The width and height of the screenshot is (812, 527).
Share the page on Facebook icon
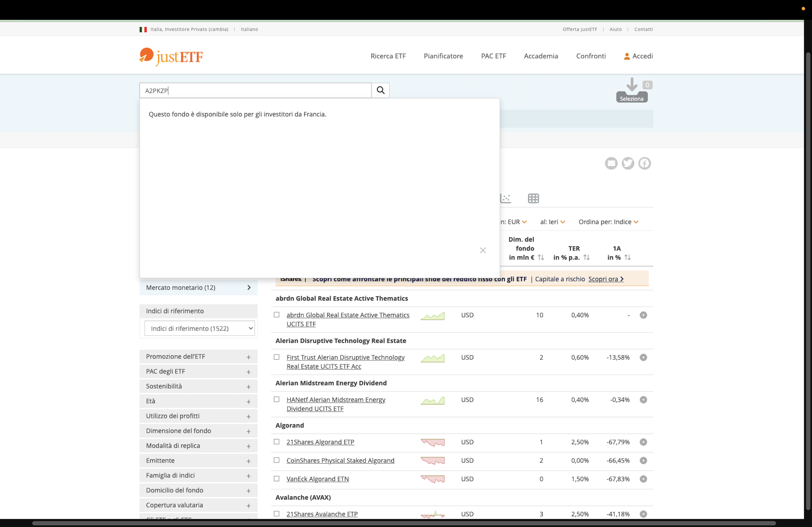tap(644, 163)
